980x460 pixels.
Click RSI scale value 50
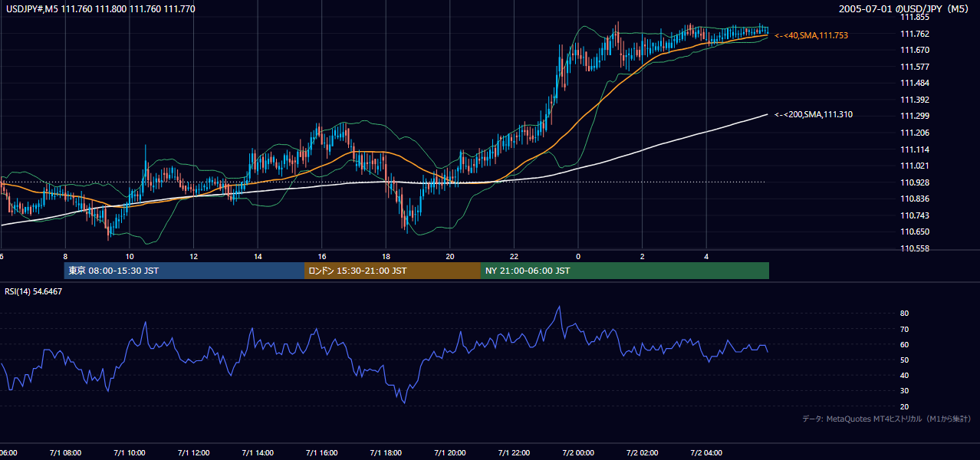[x=905, y=360]
